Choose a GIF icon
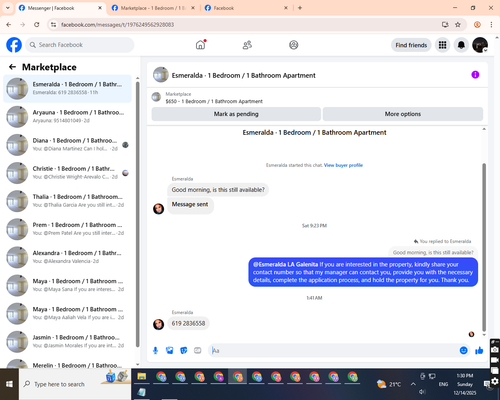500x400 pixels. tap(198, 350)
